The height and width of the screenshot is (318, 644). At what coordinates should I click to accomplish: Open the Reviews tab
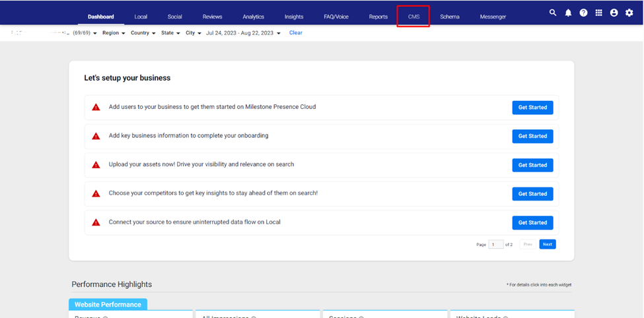[212, 16]
